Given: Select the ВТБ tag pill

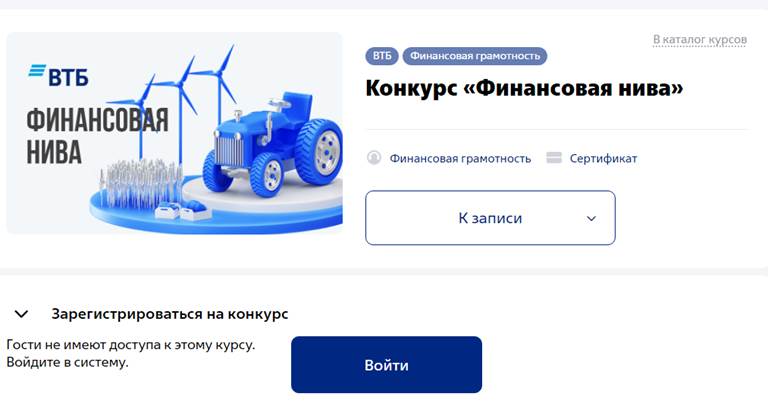Looking at the screenshot, I should click(382, 56).
